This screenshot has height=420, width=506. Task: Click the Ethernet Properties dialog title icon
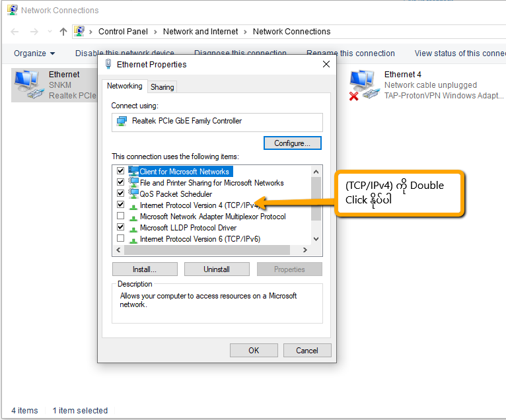(108, 64)
